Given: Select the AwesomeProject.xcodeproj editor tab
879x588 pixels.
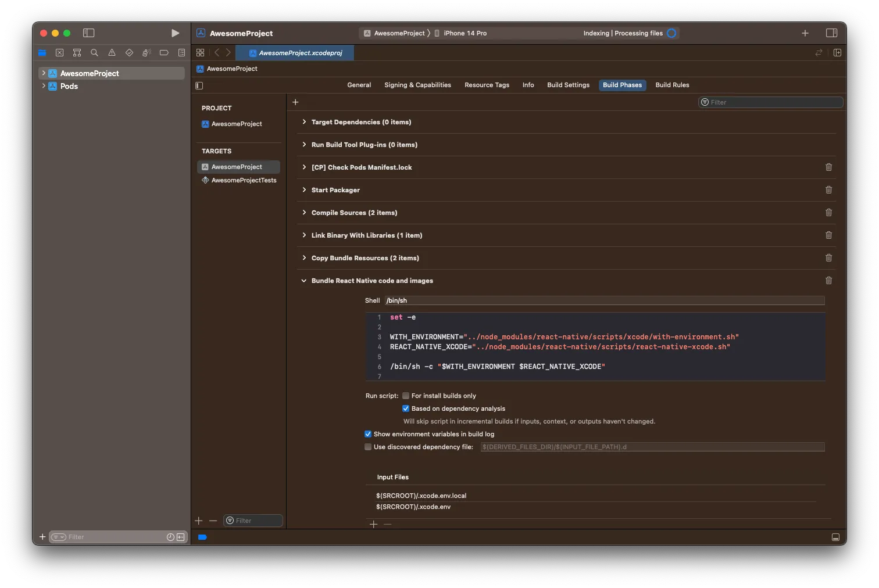Looking at the screenshot, I should (x=295, y=53).
